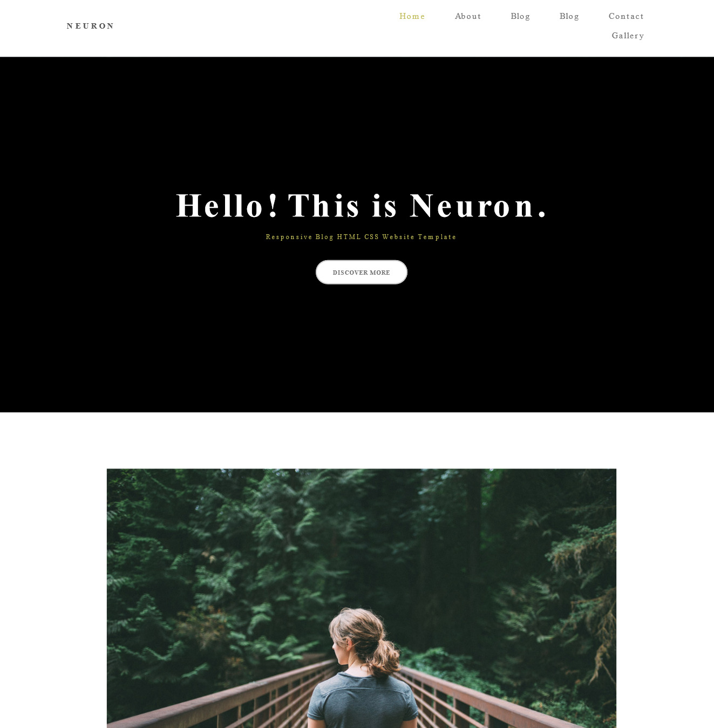
Task: Select the word 'Neuron.' in the heading
Action: click(478, 206)
